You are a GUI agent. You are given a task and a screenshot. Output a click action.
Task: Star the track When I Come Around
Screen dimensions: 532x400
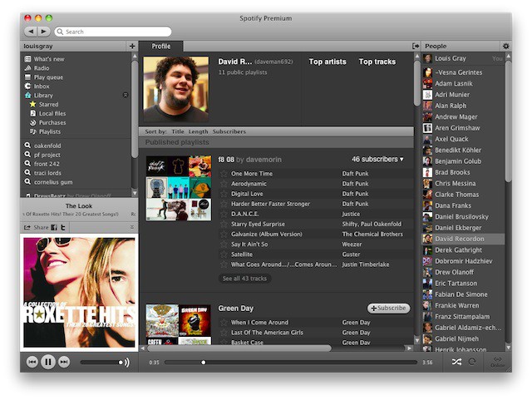[224, 322]
